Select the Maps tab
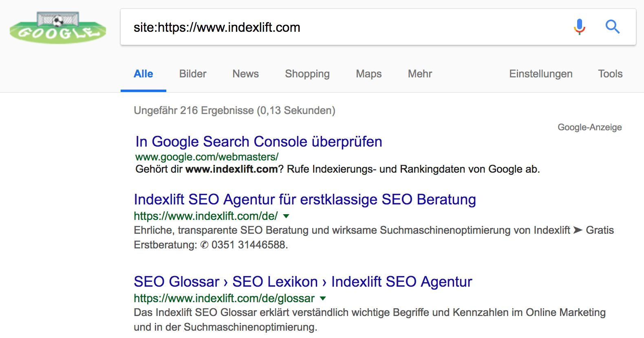644x338 pixels. (x=369, y=74)
